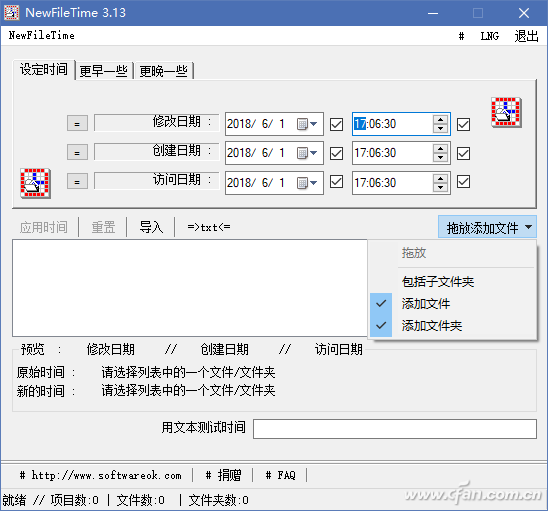Decrease the 访问日期 time with the down spinner

coord(440,187)
